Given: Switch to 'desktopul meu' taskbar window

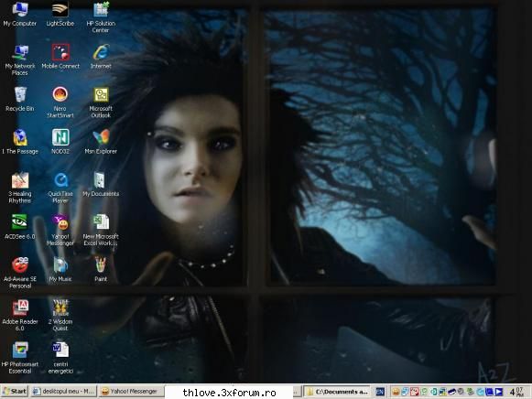Looking at the screenshot, I should [64, 392].
